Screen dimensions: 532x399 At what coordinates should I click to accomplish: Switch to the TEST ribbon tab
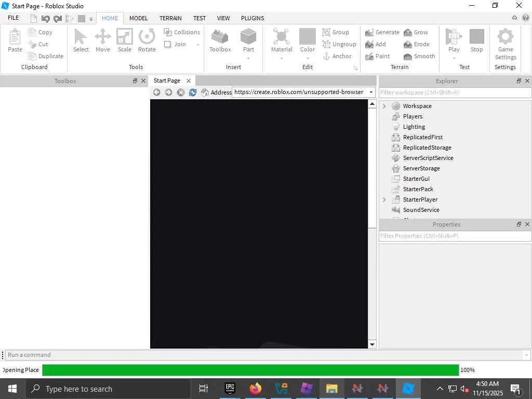click(x=199, y=18)
